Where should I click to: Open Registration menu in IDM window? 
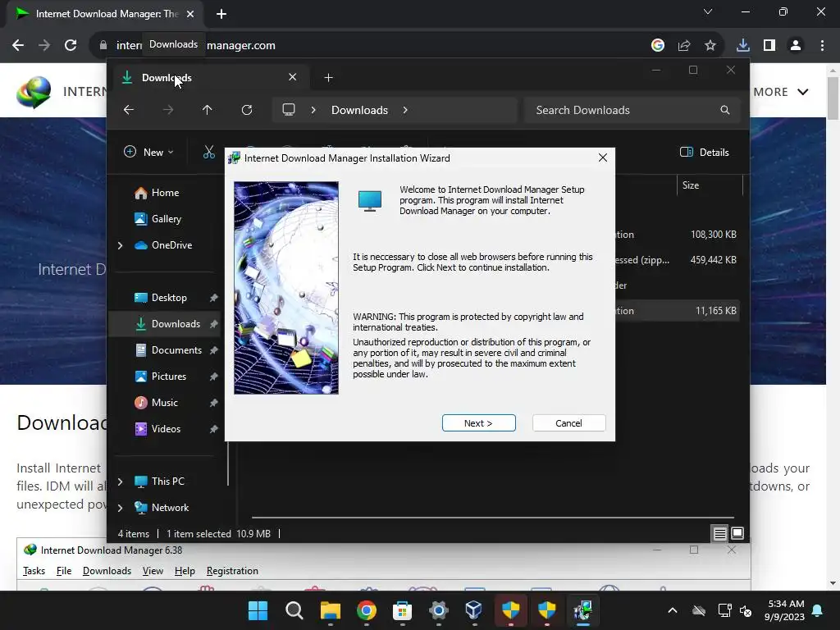(232, 571)
